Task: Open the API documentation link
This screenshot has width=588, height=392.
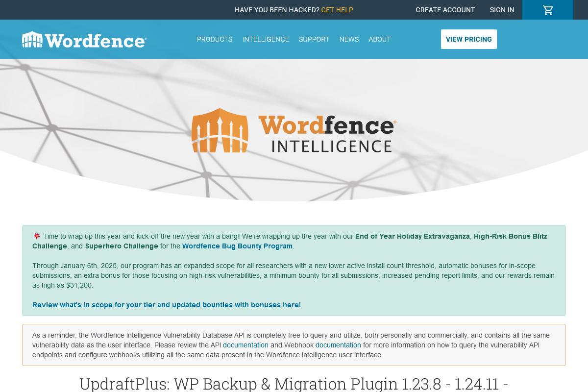Action: (x=245, y=345)
